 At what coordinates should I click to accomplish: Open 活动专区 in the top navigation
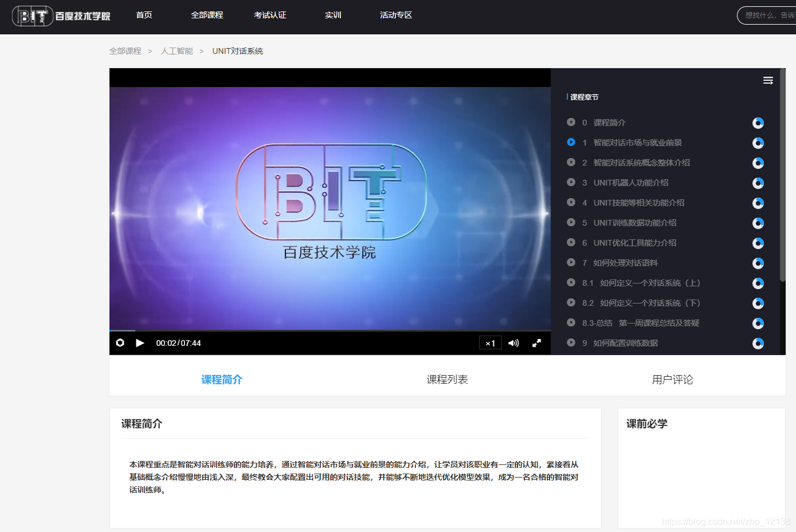pos(396,15)
